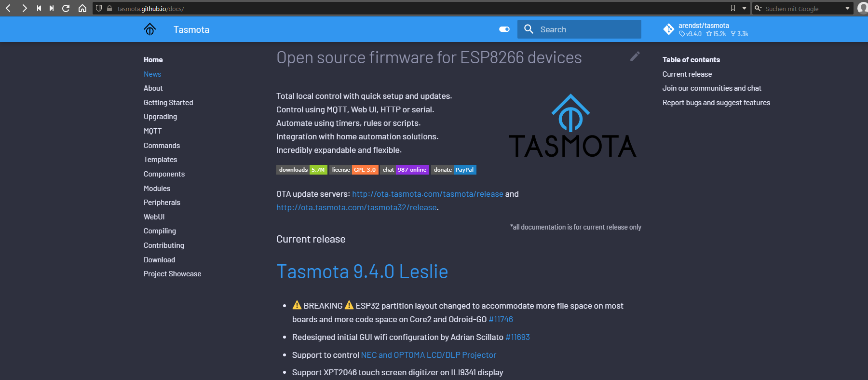Focus the docs Search field
868x380 pixels.
[x=579, y=29]
